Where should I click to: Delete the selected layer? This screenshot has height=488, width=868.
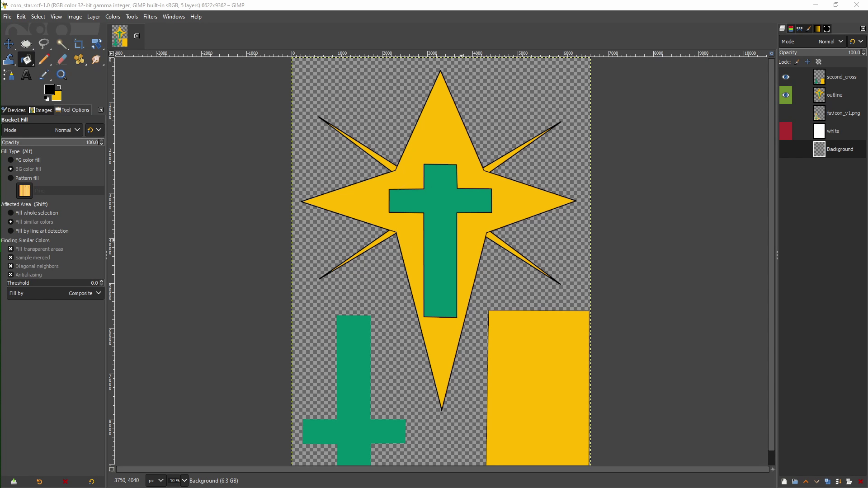(x=860, y=482)
